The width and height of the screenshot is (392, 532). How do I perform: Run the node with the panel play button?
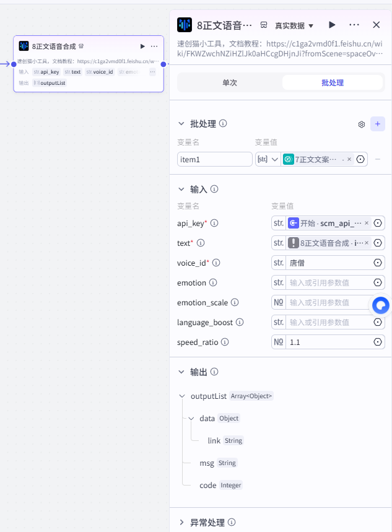(333, 25)
